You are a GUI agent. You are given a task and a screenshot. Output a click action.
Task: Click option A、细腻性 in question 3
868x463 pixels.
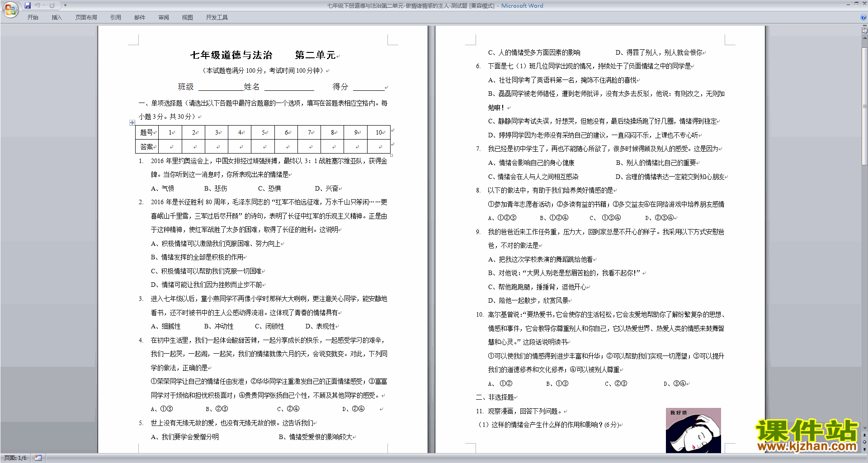click(x=165, y=326)
